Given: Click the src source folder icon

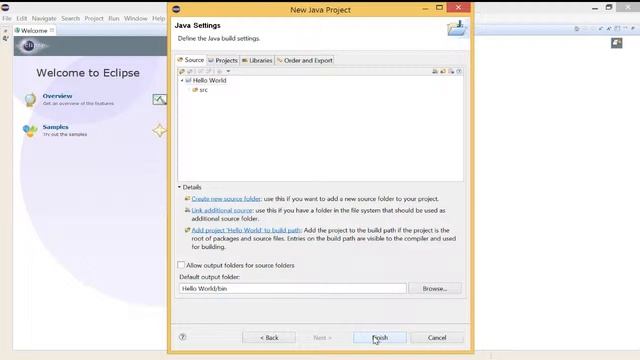Looking at the screenshot, I should (x=195, y=90).
